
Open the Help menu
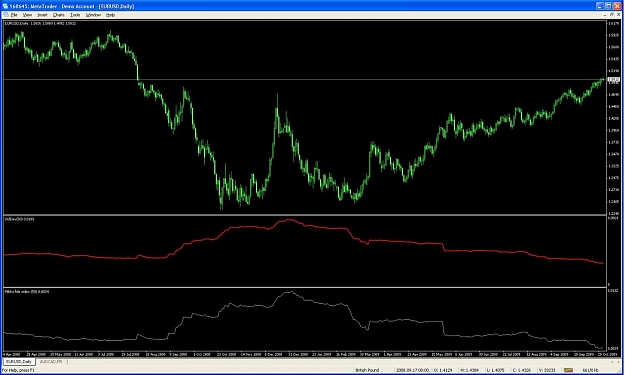[x=110, y=15]
